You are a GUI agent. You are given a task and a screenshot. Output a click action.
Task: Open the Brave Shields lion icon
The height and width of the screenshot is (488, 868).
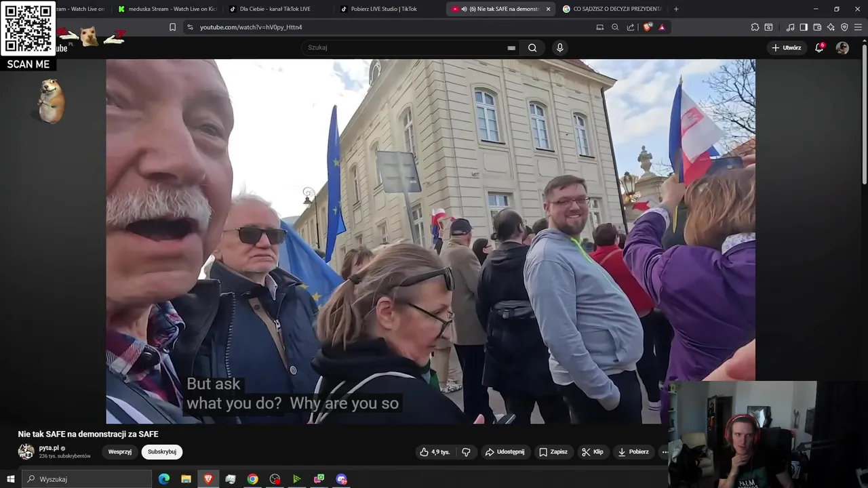click(x=647, y=27)
